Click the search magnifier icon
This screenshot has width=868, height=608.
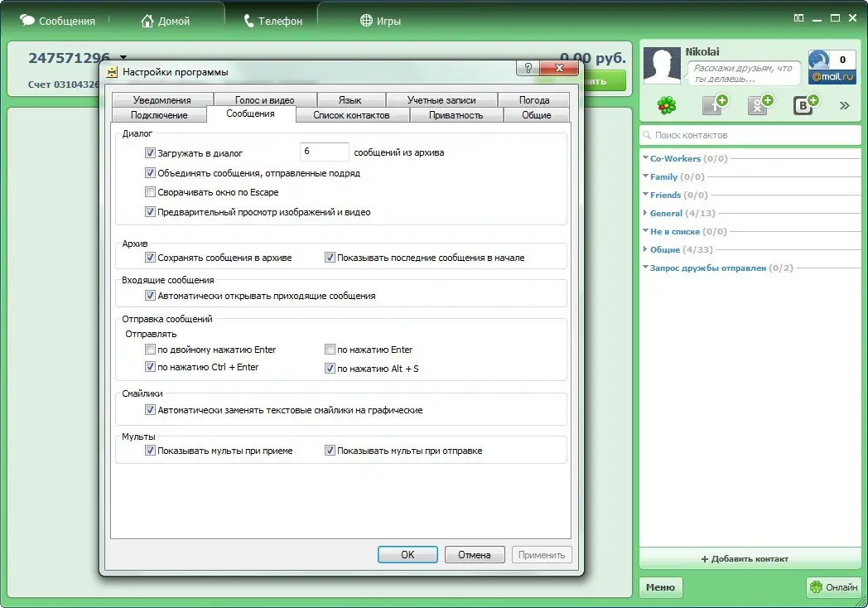click(x=647, y=134)
